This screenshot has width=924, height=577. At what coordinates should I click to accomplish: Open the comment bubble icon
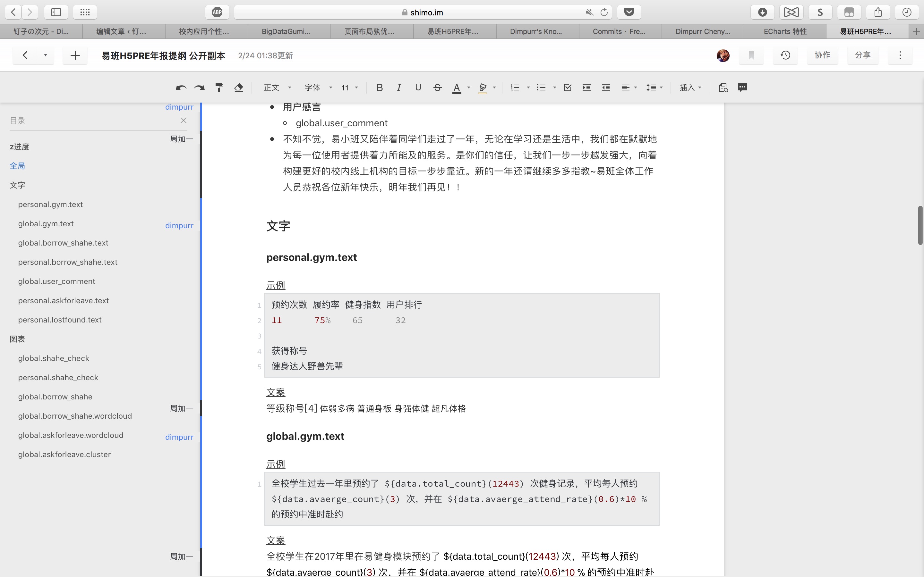[x=742, y=88]
